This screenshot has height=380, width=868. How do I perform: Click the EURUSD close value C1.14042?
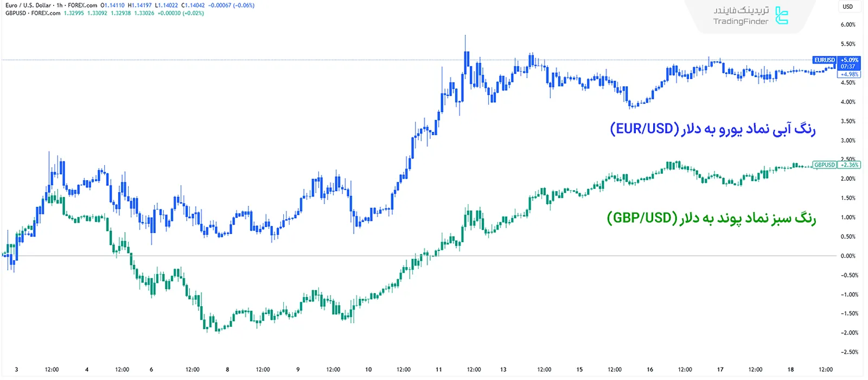pyautogui.click(x=193, y=5)
